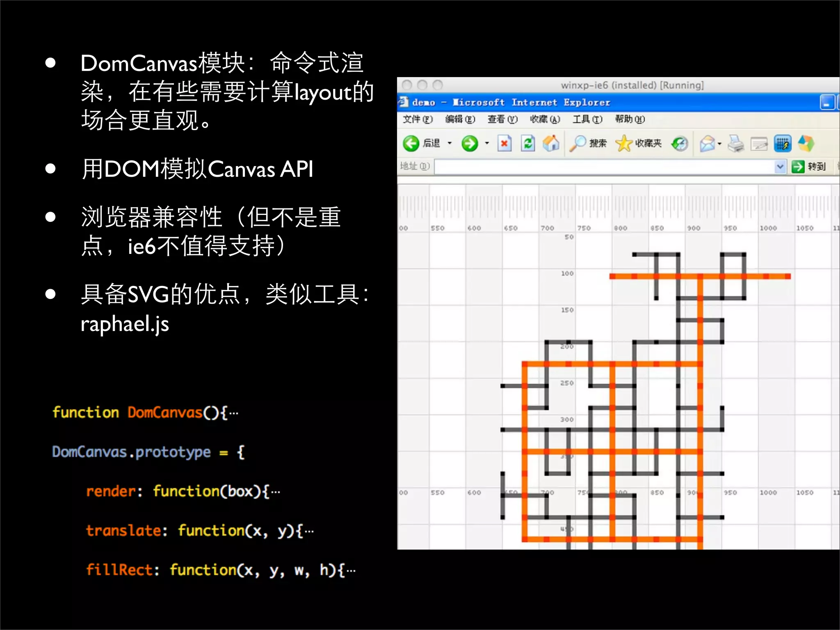Open the address bar dropdown list

(x=780, y=167)
